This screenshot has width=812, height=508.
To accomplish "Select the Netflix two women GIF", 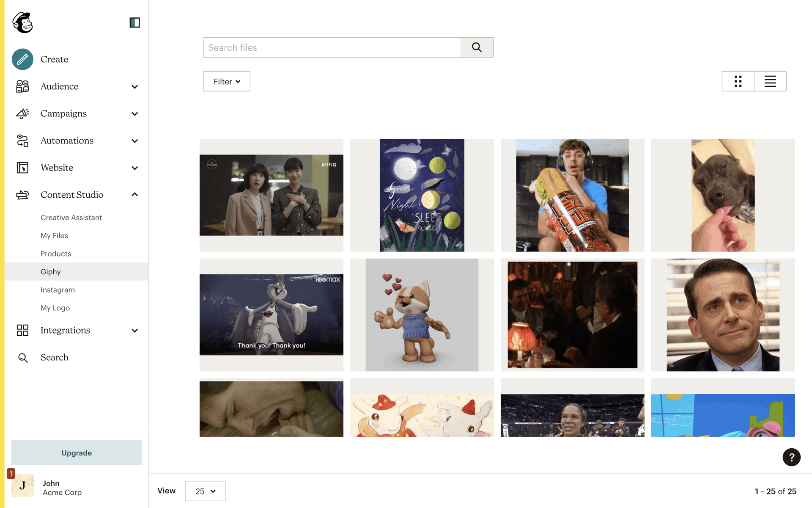I will [272, 195].
